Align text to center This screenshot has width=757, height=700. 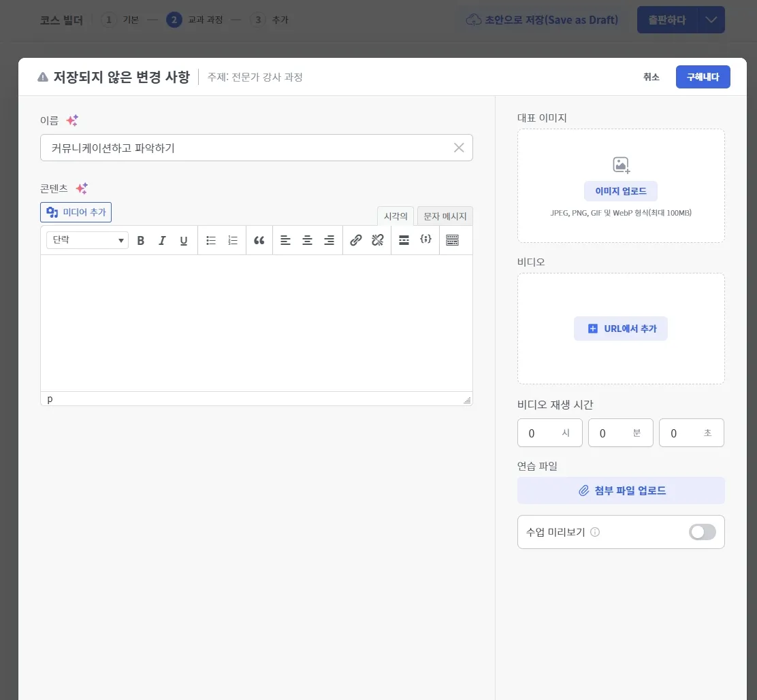(x=307, y=240)
